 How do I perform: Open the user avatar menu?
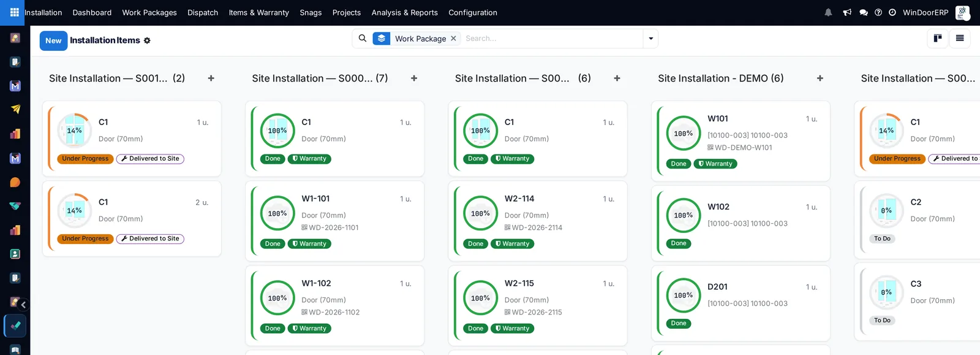(963, 12)
